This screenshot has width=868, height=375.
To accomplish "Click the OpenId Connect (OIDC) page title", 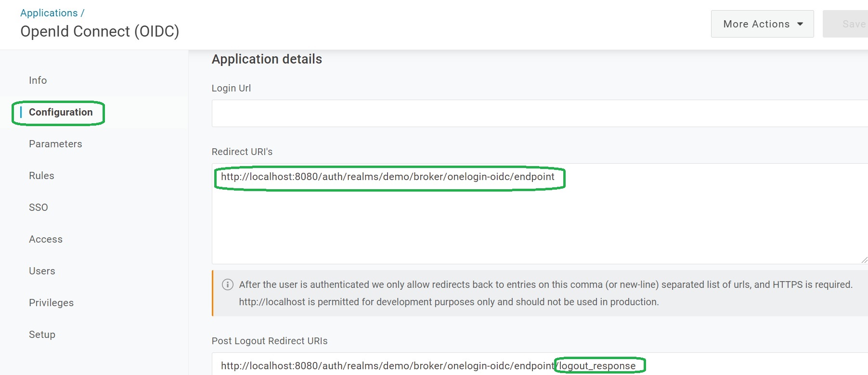I will (100, 31).
